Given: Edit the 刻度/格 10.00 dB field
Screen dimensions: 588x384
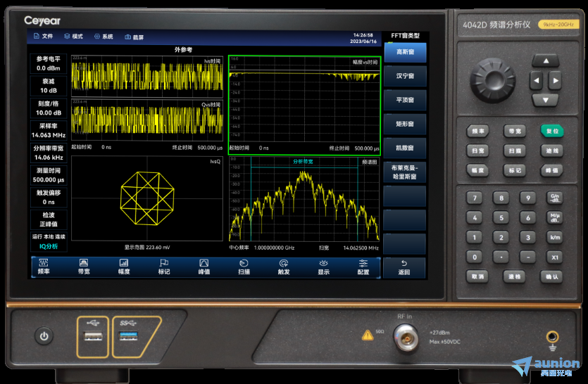Looking at the screenshot, I should [49, 108].
